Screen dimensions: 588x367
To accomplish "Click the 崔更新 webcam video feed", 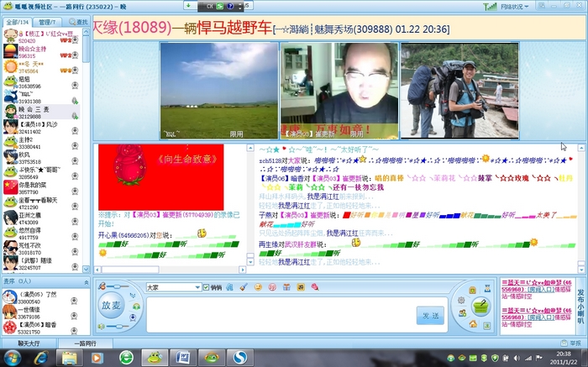I will 339,91.
